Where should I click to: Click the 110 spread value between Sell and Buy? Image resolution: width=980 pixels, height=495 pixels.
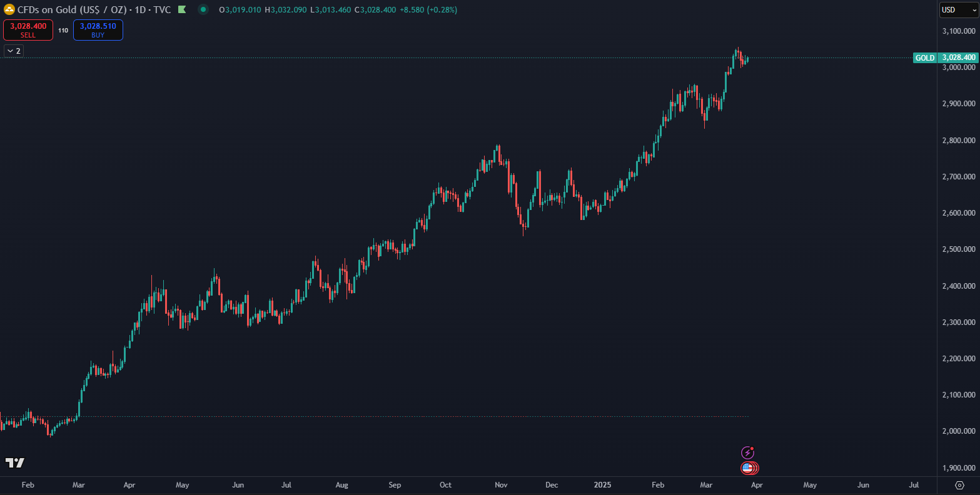[63, 30]
